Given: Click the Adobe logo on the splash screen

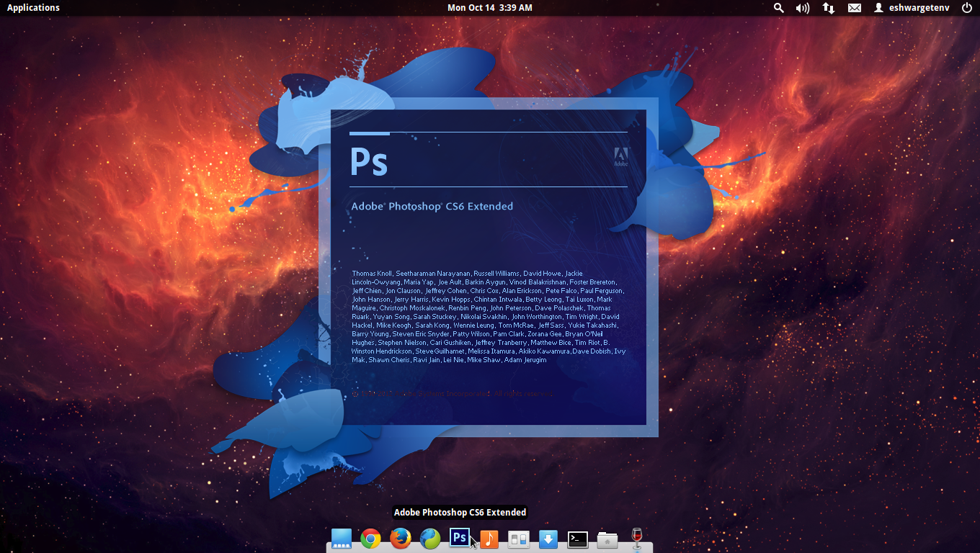Looking at the screenshot, I should 621,157.
